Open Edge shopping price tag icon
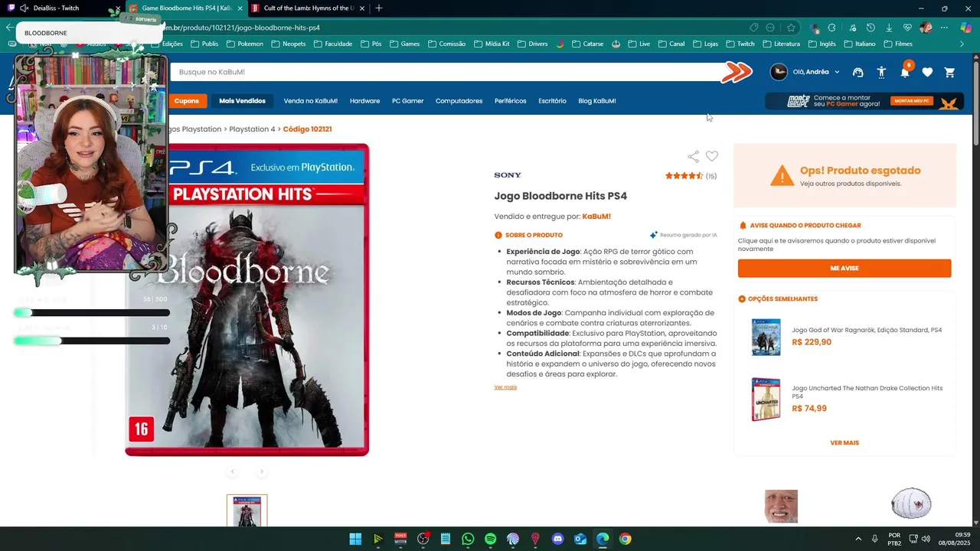 pyautogui.click(x=753, y=28)
